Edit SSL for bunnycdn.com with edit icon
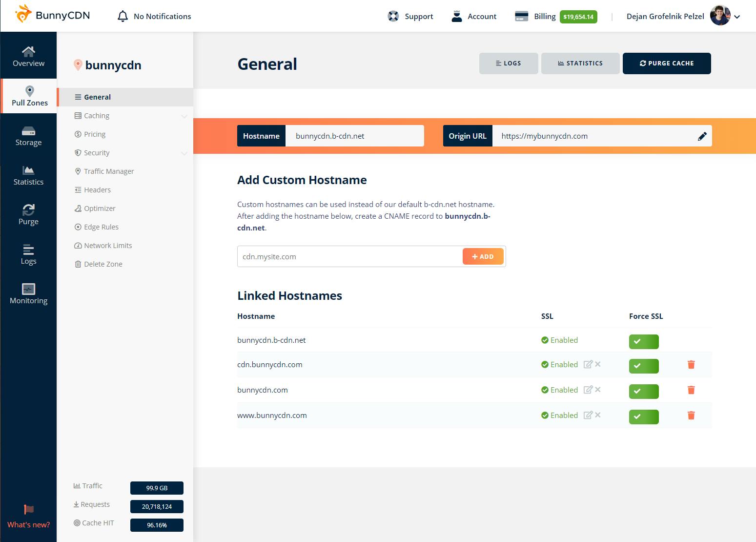This screenshot has height=542, width=756. (588, 390)
